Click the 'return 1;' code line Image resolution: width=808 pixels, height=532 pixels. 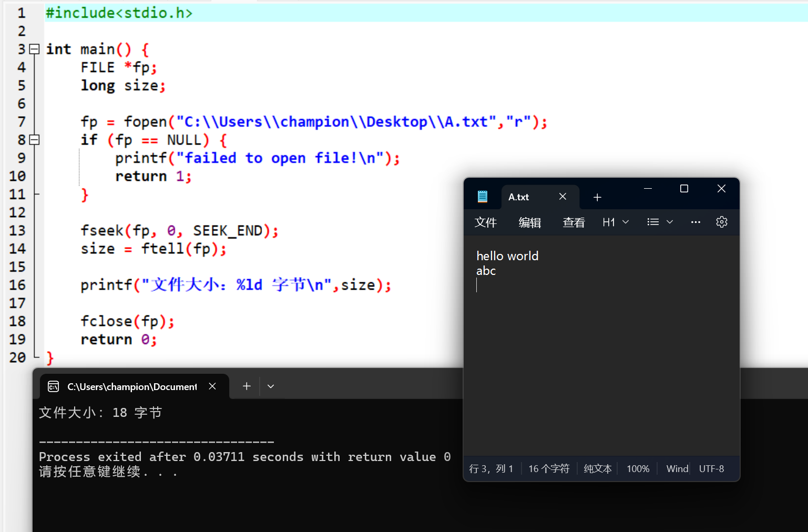click(x=154, y=176)
